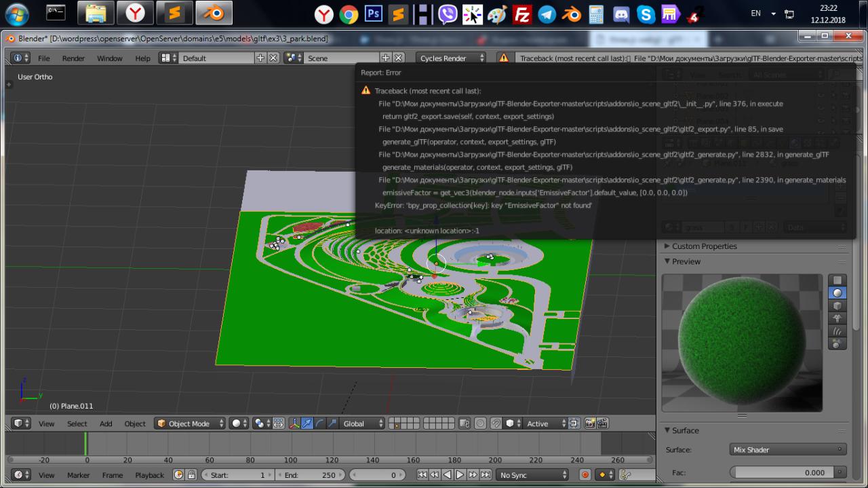The height and width of the screenshot is (488, 868).
Task: Open the 3D viewport Select menu
Action: 77,424
